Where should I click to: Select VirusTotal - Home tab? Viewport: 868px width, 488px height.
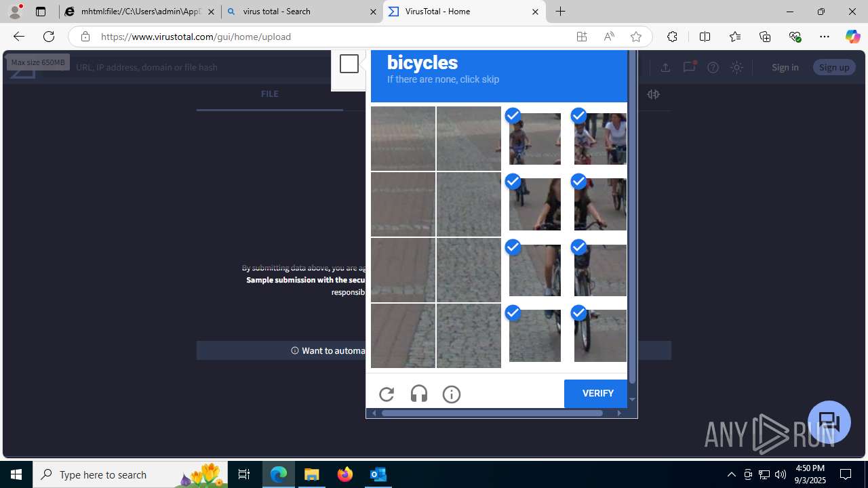(x=464, y=12)
